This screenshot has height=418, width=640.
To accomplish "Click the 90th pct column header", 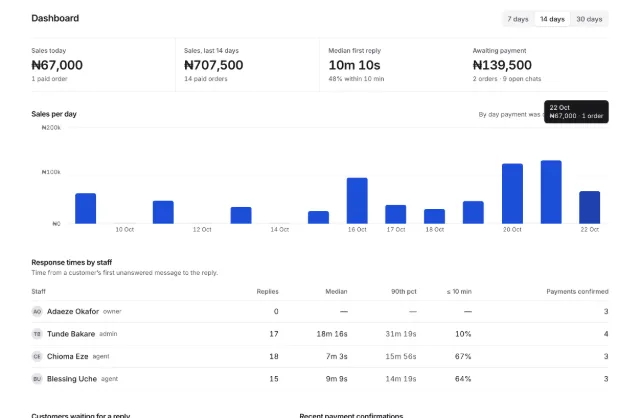I will tap(404, 291).
